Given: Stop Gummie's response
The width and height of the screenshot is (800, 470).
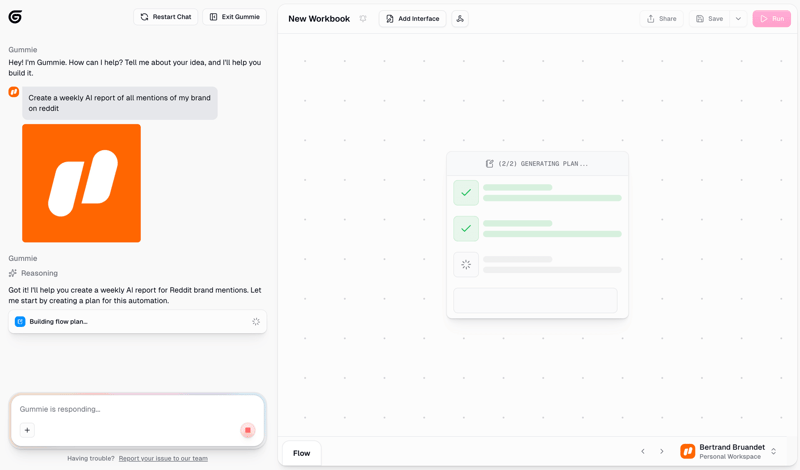Looking at the screenshot, I should point(247,430).
